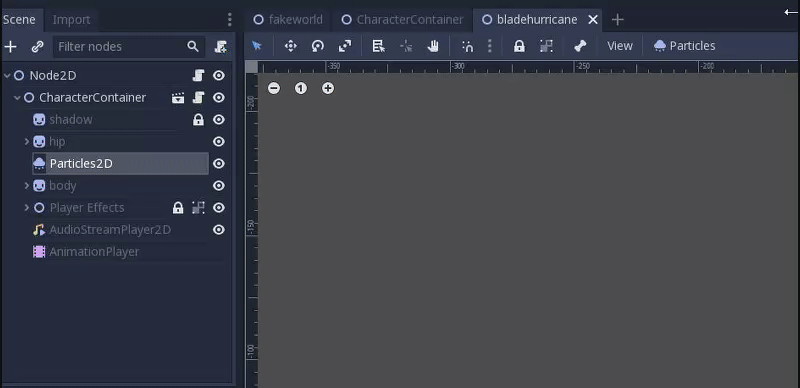Select the shadow node
Viewport: 800px width, 388px height.
[71, 119]
